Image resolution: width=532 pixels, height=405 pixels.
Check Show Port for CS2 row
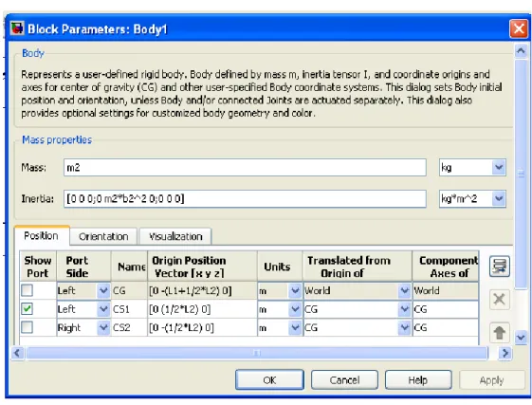[x=27, y=327]
